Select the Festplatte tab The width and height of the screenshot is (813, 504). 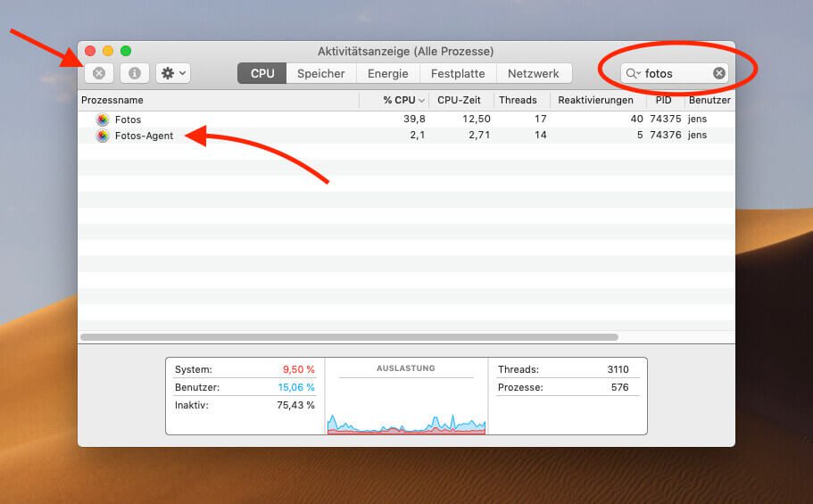(x=458, y=74)
